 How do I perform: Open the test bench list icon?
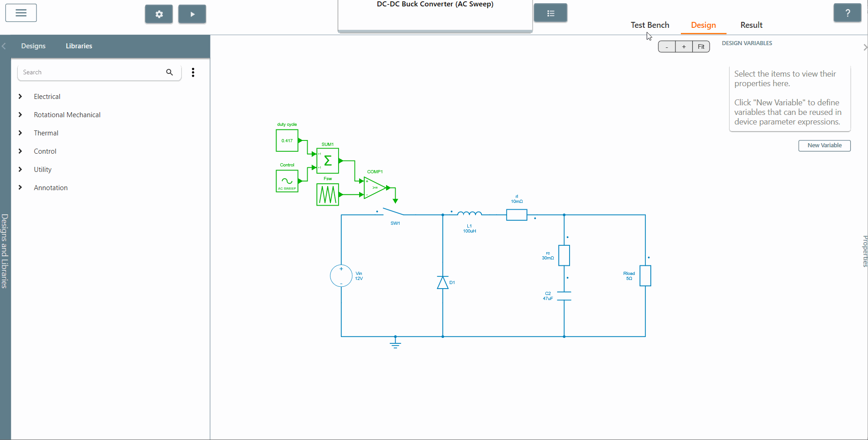pyautogui.click(x=550, y=12)
